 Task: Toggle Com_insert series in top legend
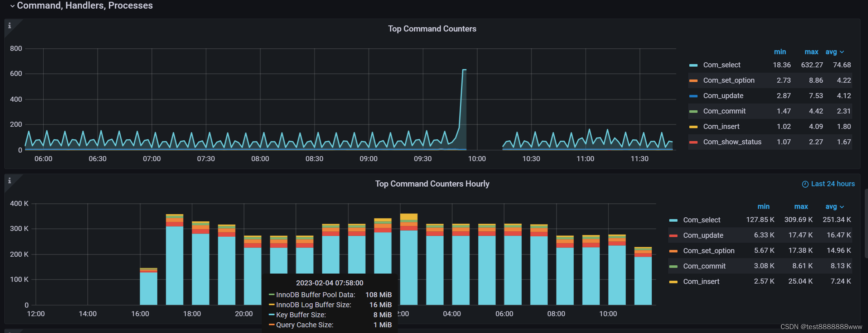pos(721,126)
